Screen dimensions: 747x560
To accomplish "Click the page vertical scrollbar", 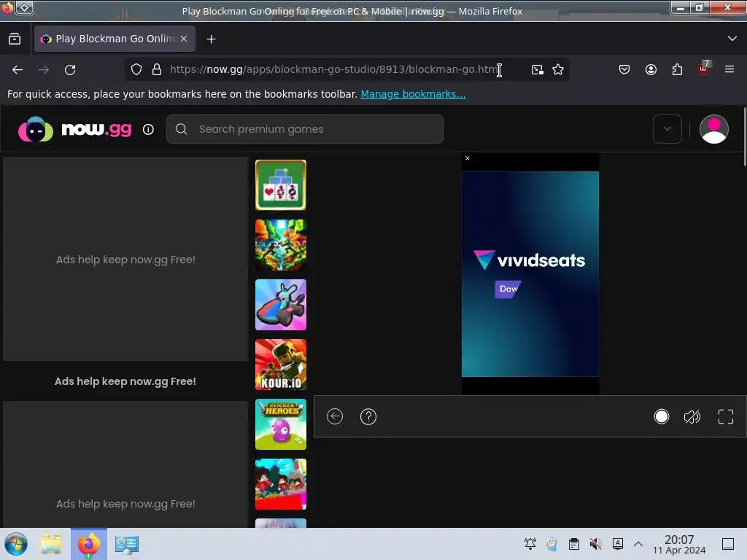I will tap(744, 137).
